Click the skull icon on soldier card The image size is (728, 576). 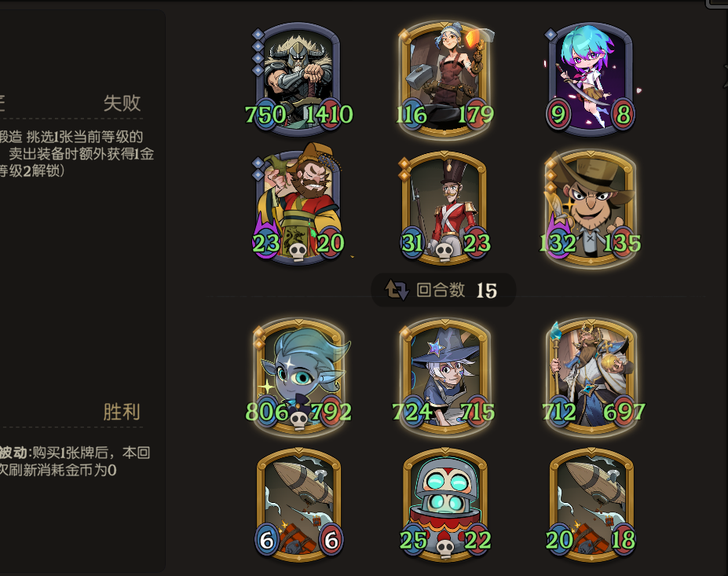coord(444,251)
